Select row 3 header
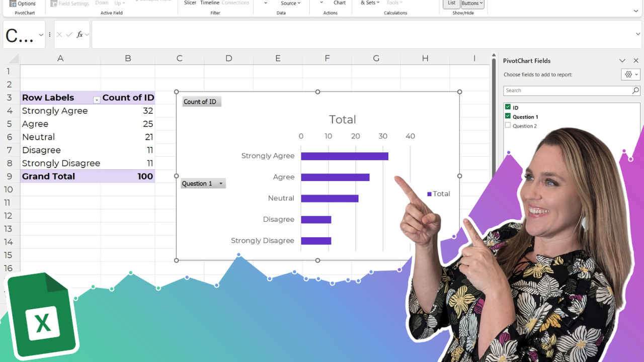The height and width of the screenshot is (362, 644). (10, 98)
